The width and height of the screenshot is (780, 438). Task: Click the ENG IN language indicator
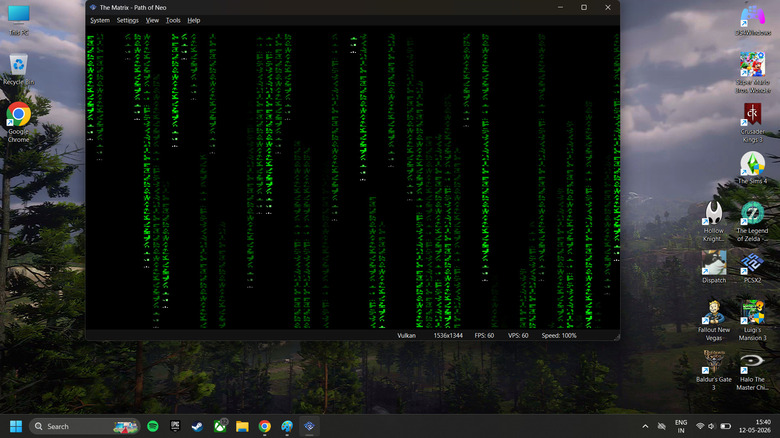pyautogui.click(x=681, y=427)
